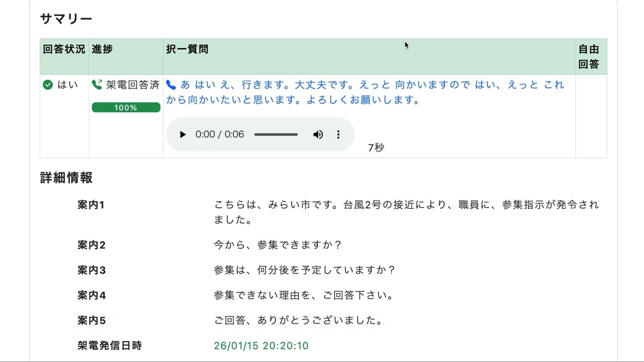Click the 7秒 duration label

click(376, 148)
